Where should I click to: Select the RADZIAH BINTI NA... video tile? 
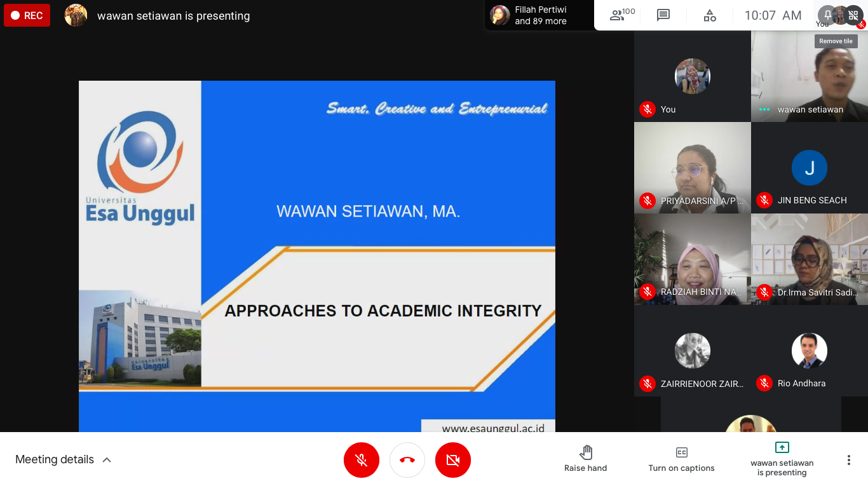point(693,259)
